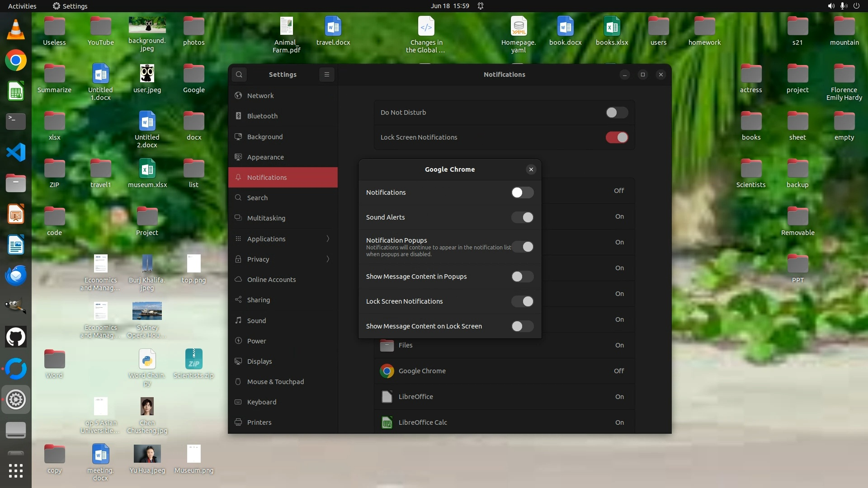
Task: Expand the Privacy settings chevron
Action: pyautogui.click(x=328, y=259)
